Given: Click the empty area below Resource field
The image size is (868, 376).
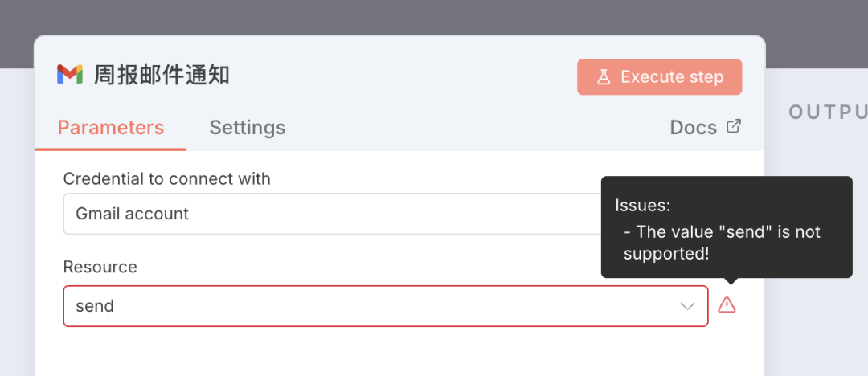Looking at the screenshot, I should 386,354.
